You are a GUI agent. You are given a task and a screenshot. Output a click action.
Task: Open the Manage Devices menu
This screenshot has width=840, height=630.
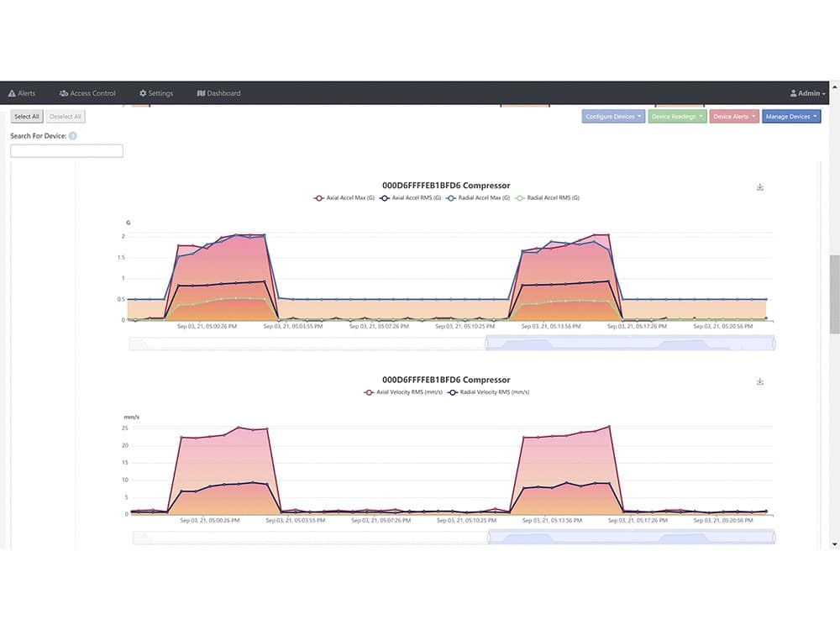[791, 116]
